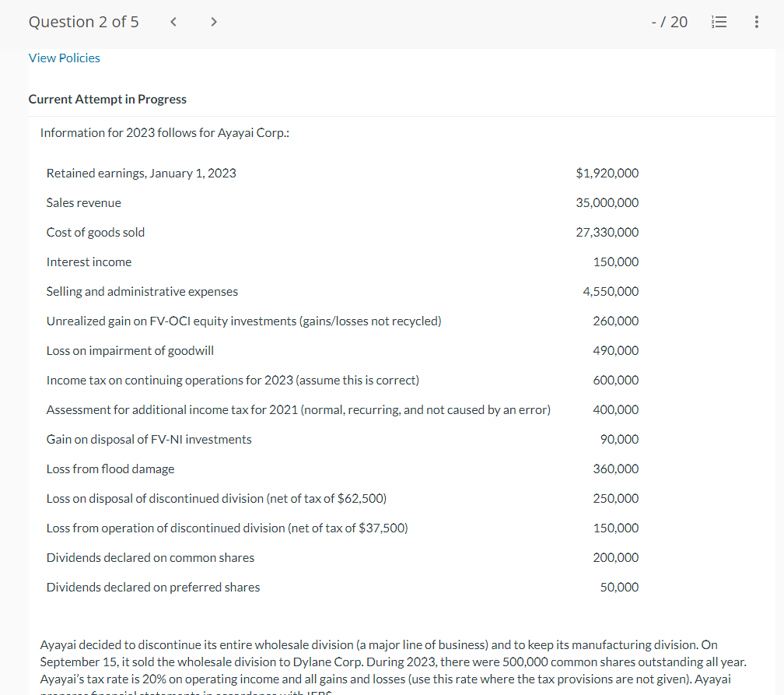Open the options dropdown at top right
Image resolution: width=784 pixels, height=695 pixels.
(x=756, y=21)
